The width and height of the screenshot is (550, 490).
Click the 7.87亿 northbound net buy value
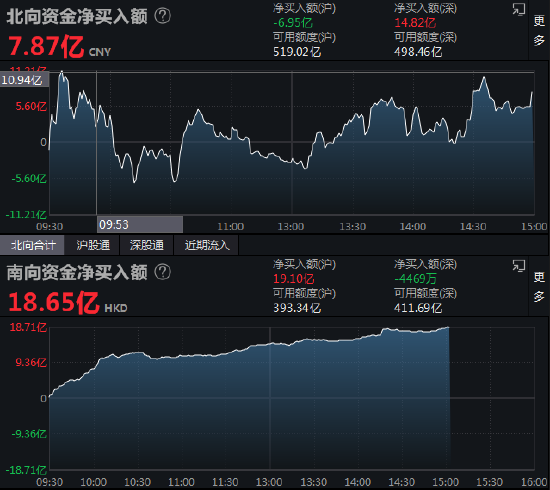pyautogui.click(x=46, y=46)
